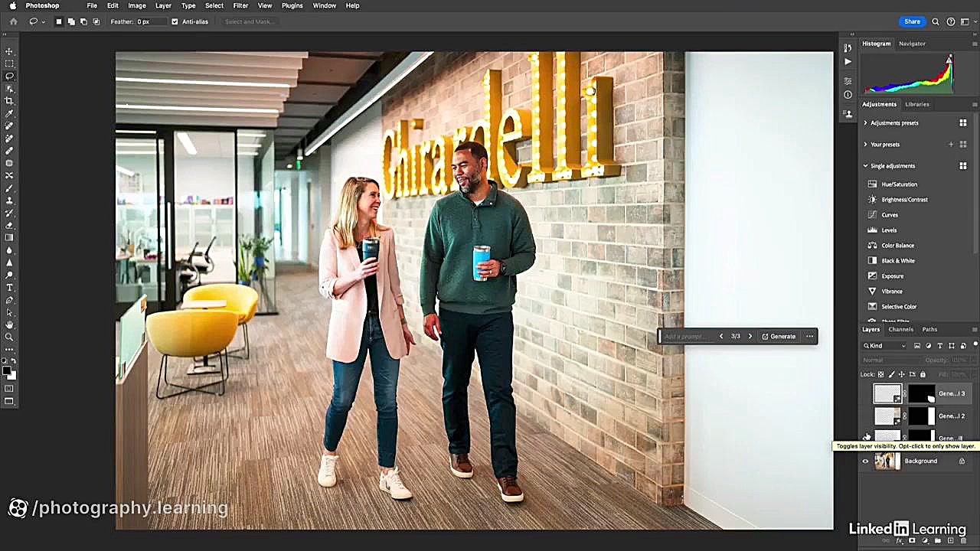Expand Adjustments presets section

(866, 122)
